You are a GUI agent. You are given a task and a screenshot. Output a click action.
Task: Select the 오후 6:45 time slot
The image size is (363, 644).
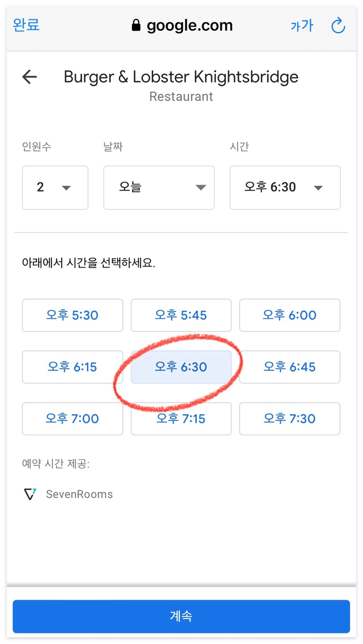pos(290,367)
